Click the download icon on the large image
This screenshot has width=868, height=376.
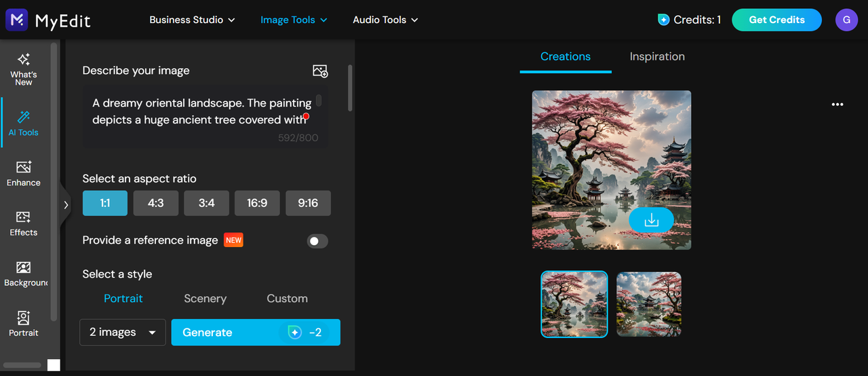click(x=651, y=220)
